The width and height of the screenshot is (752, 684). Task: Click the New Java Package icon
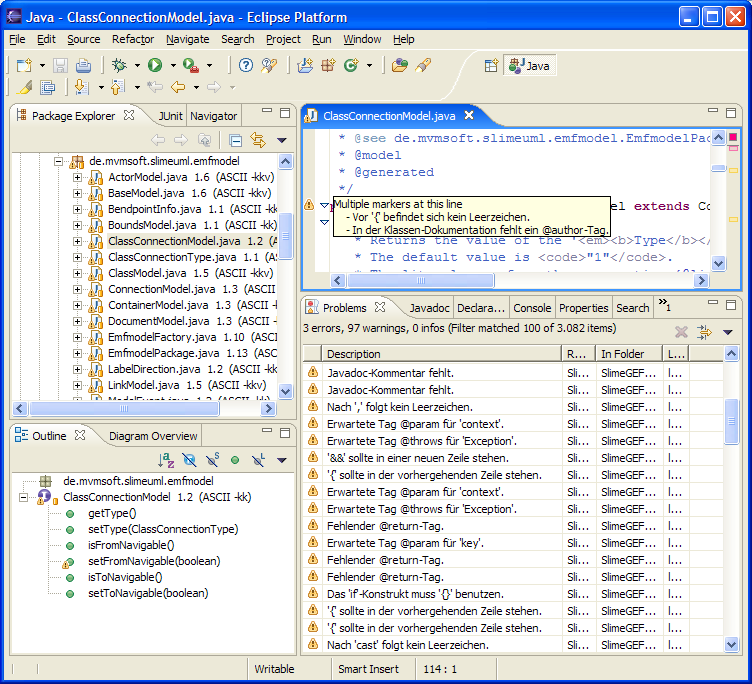pos(329,65)
